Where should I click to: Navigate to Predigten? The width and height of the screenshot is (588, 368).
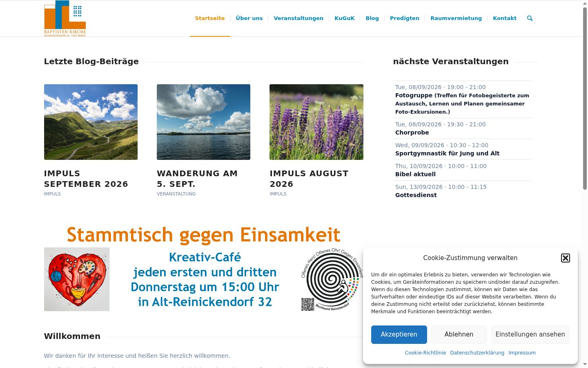[405, 18]
